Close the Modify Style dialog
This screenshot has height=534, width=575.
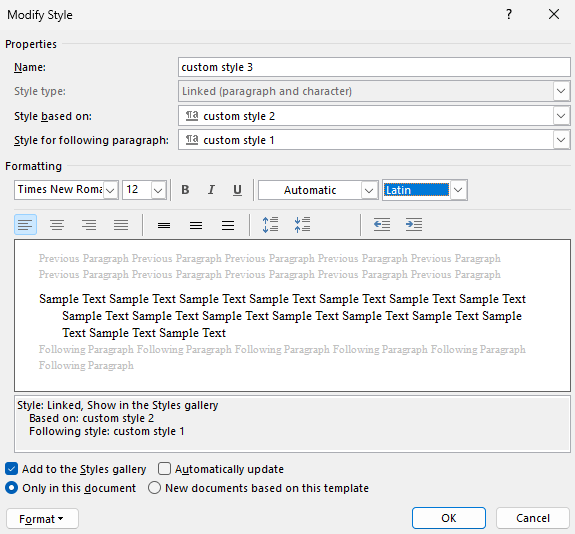click(554, 14)
